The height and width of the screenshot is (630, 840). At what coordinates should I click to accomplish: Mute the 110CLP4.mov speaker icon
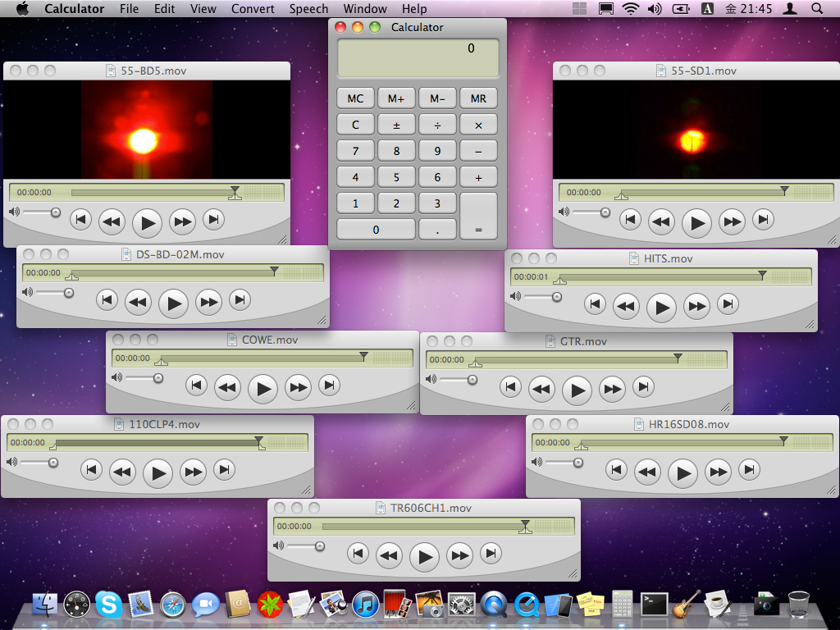[x=11, y=463]
